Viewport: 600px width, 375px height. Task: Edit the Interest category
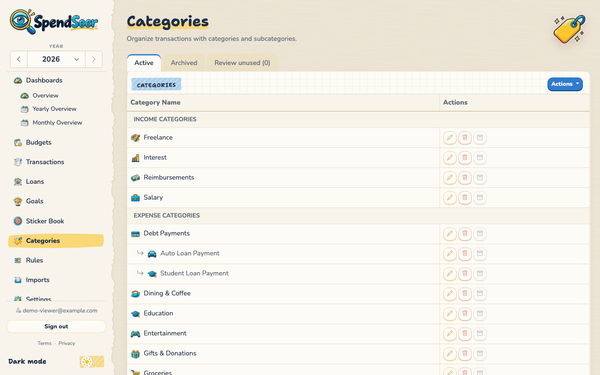(x=450, y=158)
